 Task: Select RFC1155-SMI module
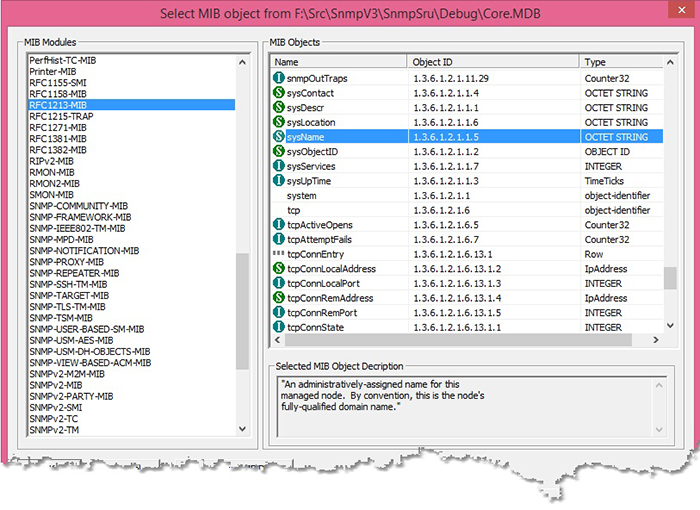58,83
